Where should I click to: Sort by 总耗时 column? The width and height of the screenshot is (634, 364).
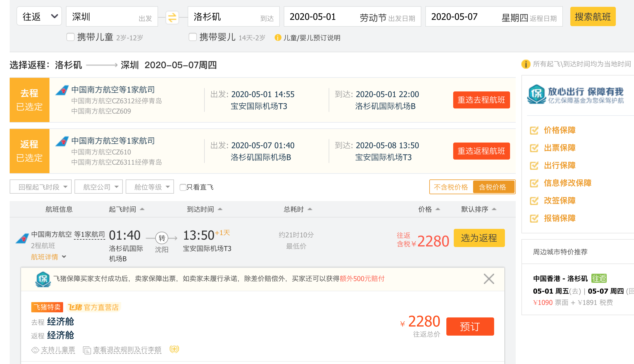pyautogui.click(x=298, y=209)
